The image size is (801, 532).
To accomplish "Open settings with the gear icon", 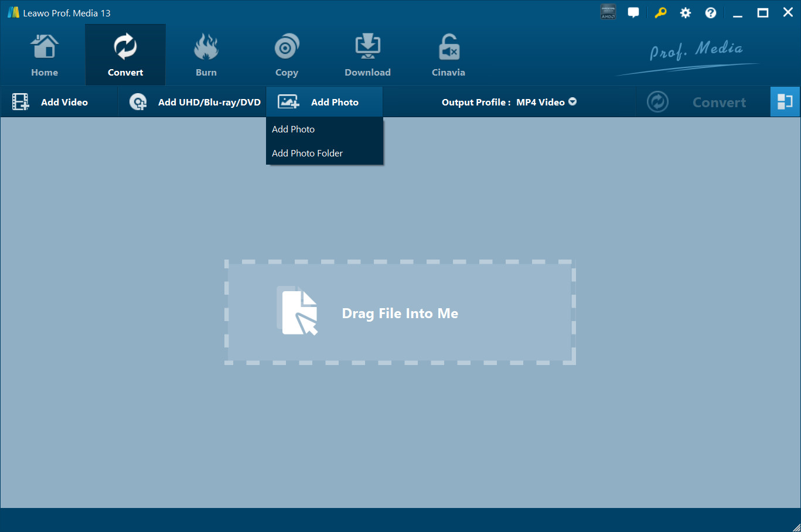I will [x=685, y=13].
